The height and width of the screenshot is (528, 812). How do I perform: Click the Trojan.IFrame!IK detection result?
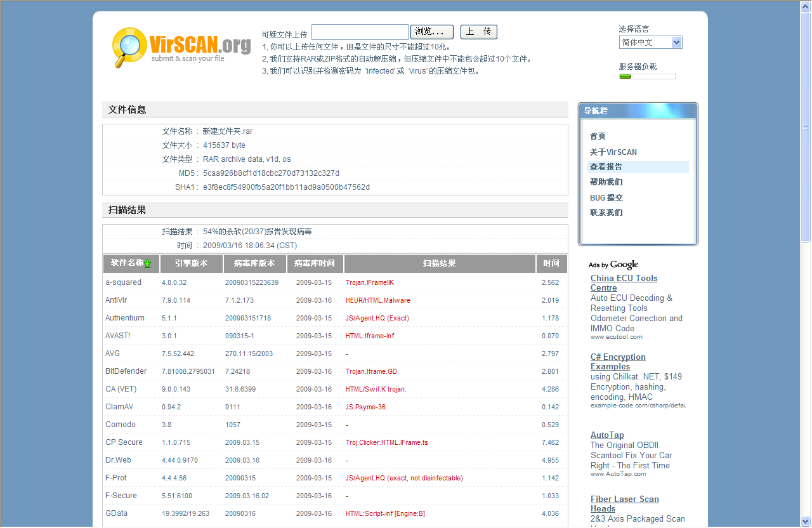[x=370, y=282]
